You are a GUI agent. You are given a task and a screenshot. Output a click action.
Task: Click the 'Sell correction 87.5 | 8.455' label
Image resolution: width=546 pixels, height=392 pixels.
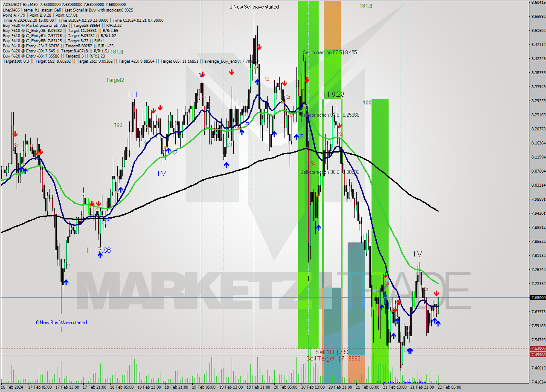click(330, 52)
